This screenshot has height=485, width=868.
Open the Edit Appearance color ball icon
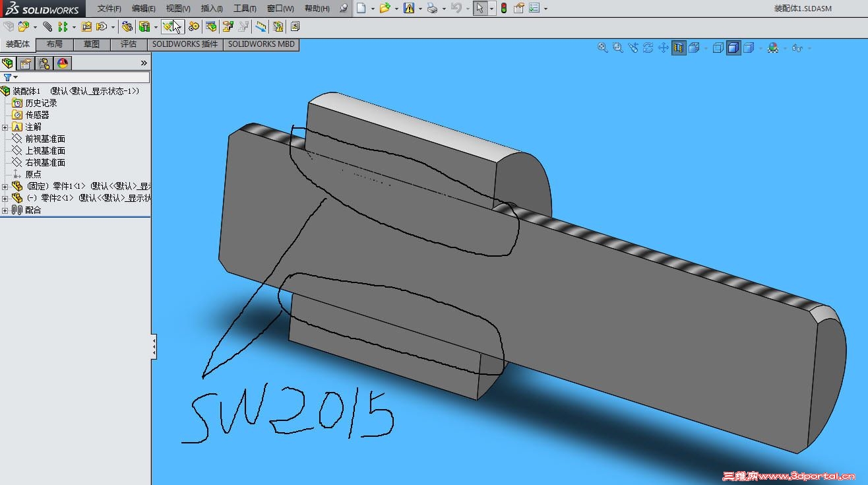773,48
